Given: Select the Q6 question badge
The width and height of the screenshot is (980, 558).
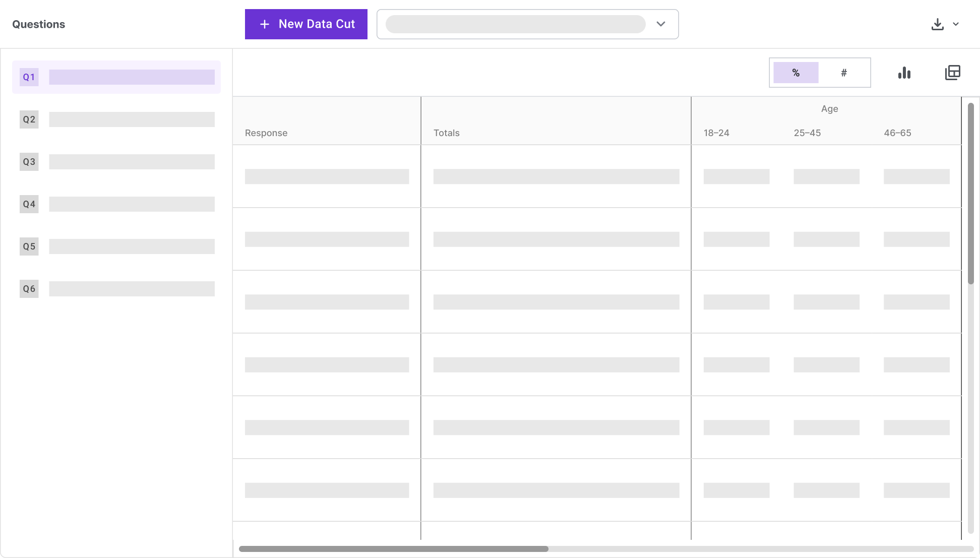Looking at the screenshot, I should [29, 289].
